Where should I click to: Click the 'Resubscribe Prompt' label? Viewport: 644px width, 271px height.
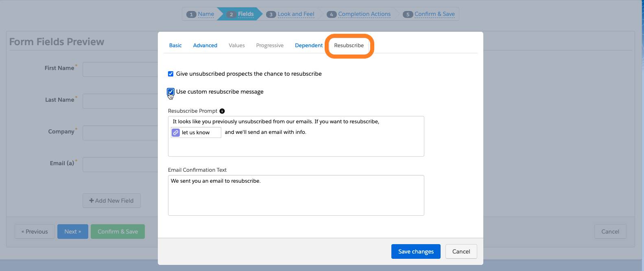(193, 111)
